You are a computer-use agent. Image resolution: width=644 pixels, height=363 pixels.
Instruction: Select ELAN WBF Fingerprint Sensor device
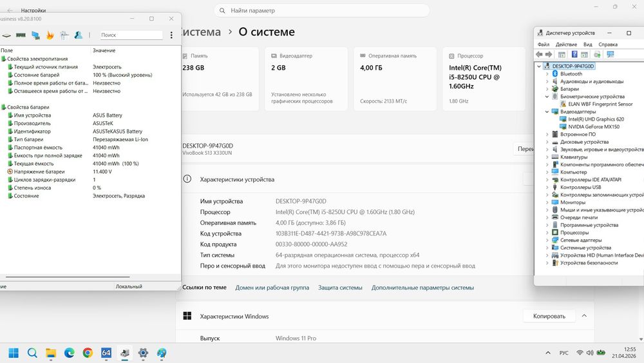point(600,104)
